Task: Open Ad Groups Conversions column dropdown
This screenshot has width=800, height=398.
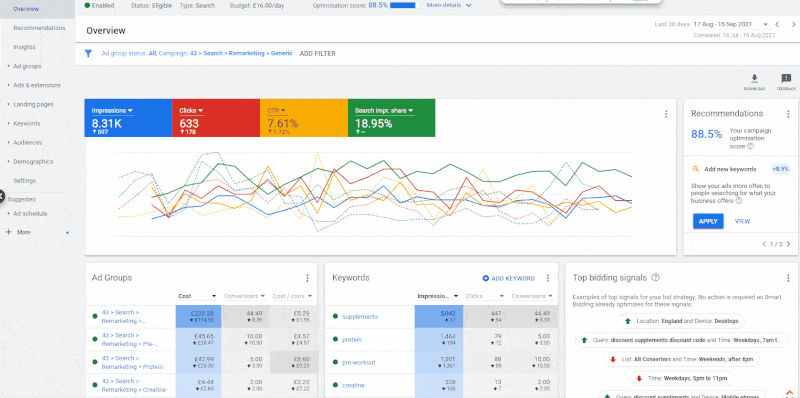Action: [262, 296]
